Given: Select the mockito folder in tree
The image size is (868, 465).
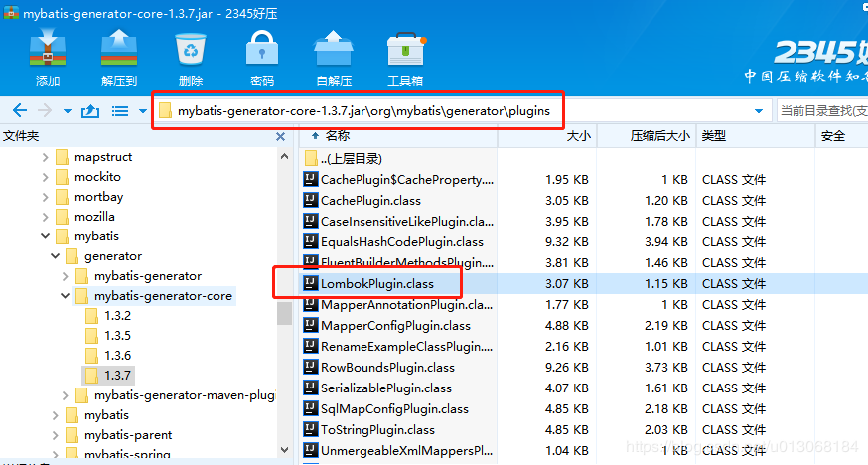Looking at the screenshot, I should click(88, 177).
